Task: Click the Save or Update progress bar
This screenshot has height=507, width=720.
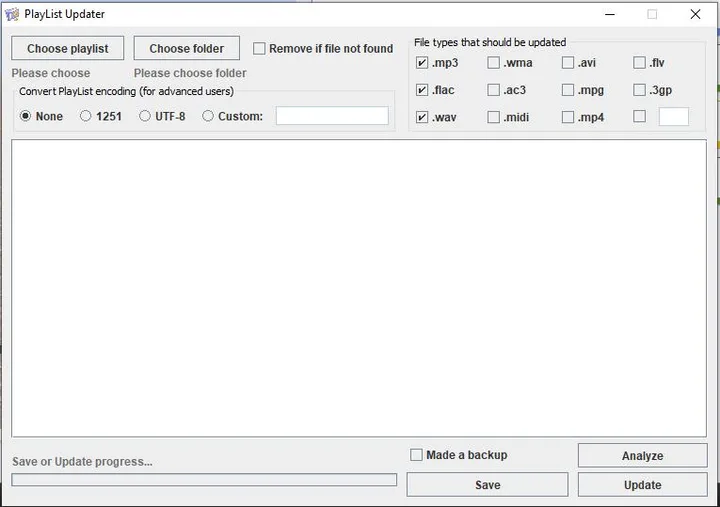Action: [x=204, y=479]
